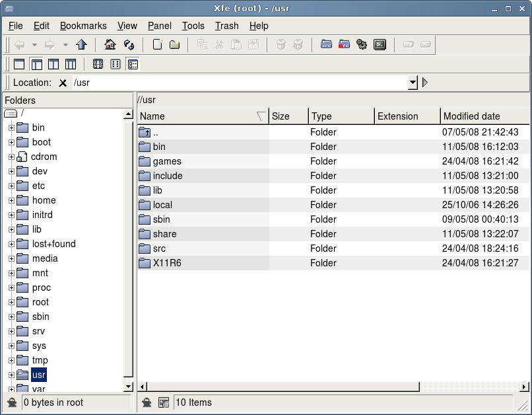Click the folder tree scroll up arrow
The width and height of the screenshot is (532, 415).
point(128,114)
